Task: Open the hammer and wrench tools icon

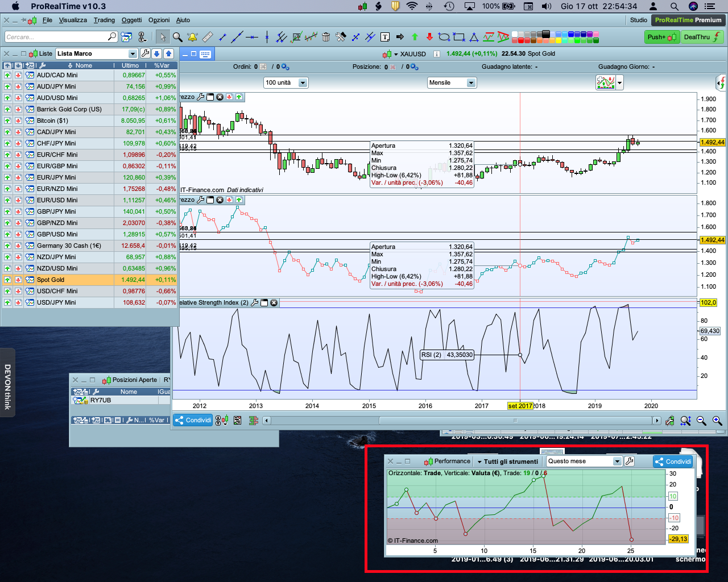Action: pyautogui.click(x=341, y=37)
